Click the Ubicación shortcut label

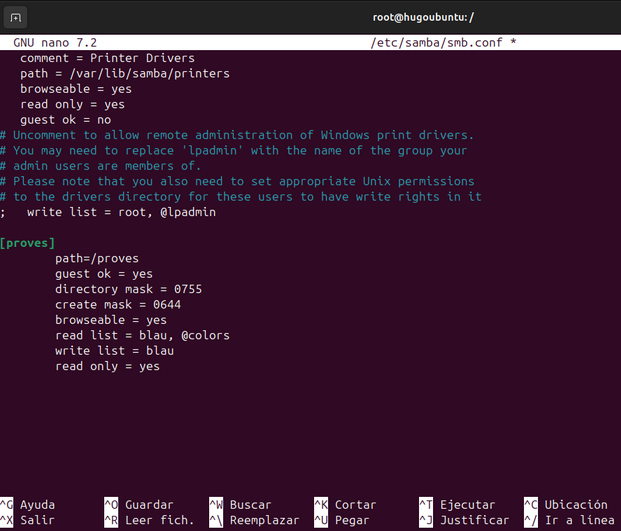pyautogui.click(x=575, y=505)
